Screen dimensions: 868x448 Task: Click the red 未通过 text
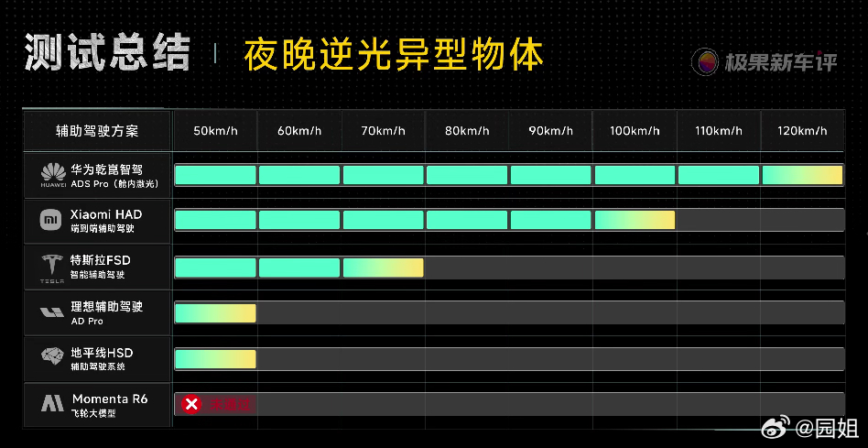[x=230, y=405]
